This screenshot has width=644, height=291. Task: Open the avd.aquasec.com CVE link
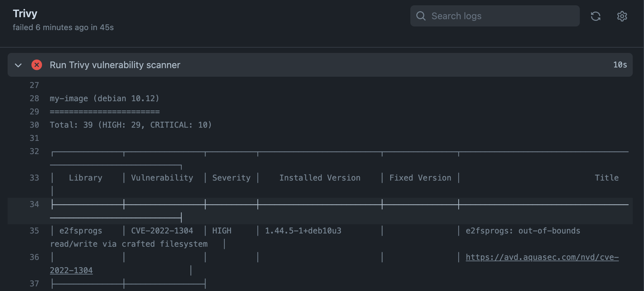click(542, 257)
